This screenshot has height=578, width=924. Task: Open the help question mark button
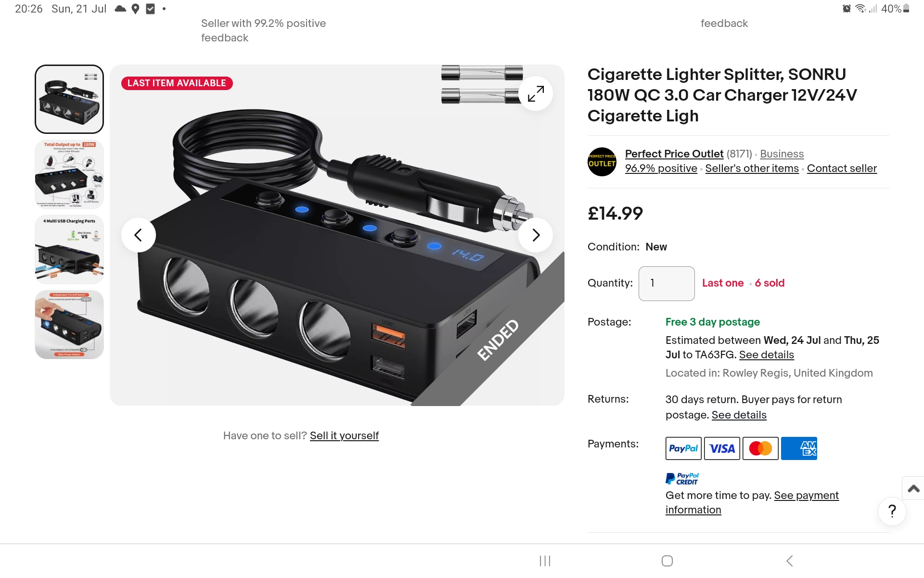(892, 511)
